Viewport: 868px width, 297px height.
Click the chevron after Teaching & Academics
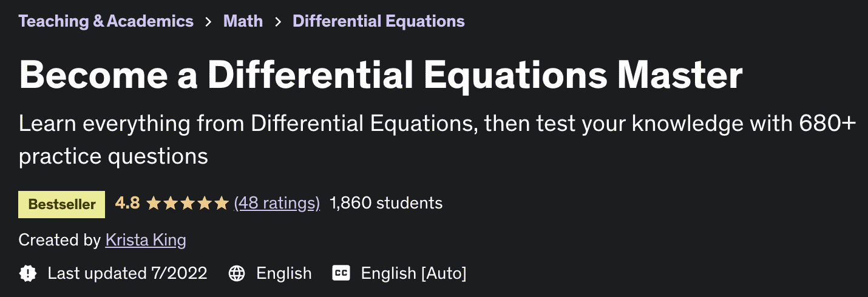208,22
